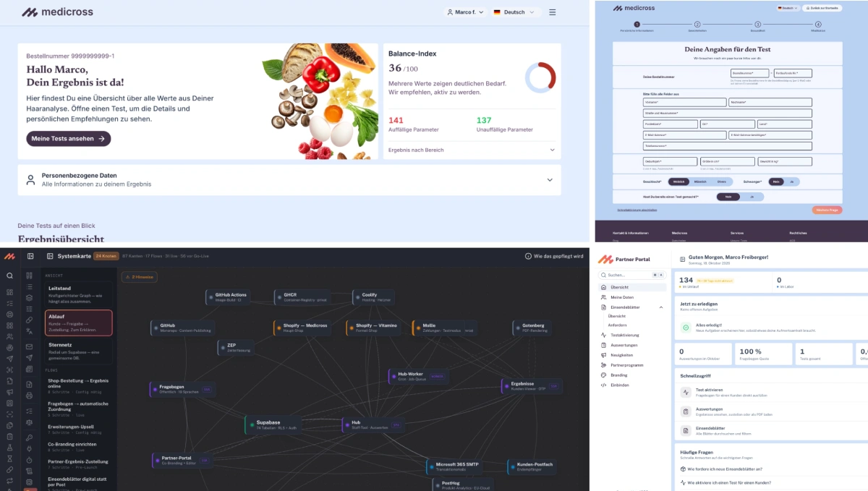The height and width of the screenshot is (491, 868).
Task: Click the 2 Hinweise warning button
Action: click(x=140, y=276)
